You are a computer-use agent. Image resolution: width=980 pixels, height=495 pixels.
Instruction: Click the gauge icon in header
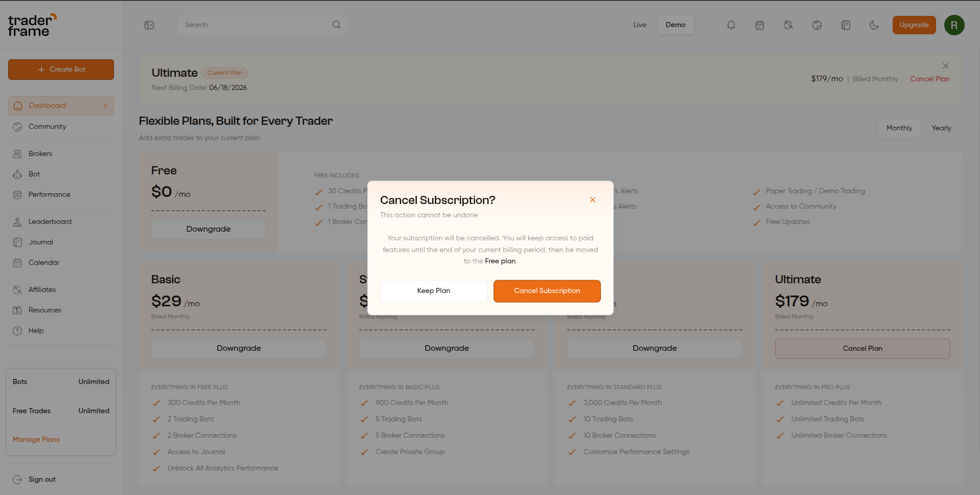point(817,25)
